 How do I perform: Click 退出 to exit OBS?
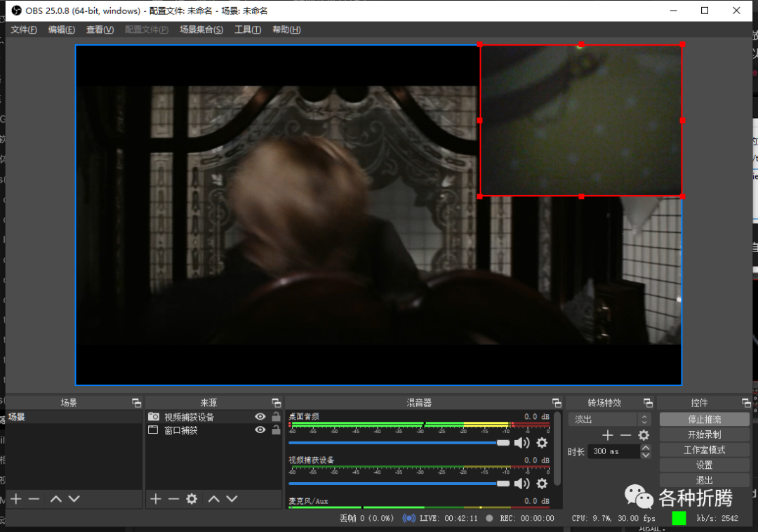coord(705,480)
